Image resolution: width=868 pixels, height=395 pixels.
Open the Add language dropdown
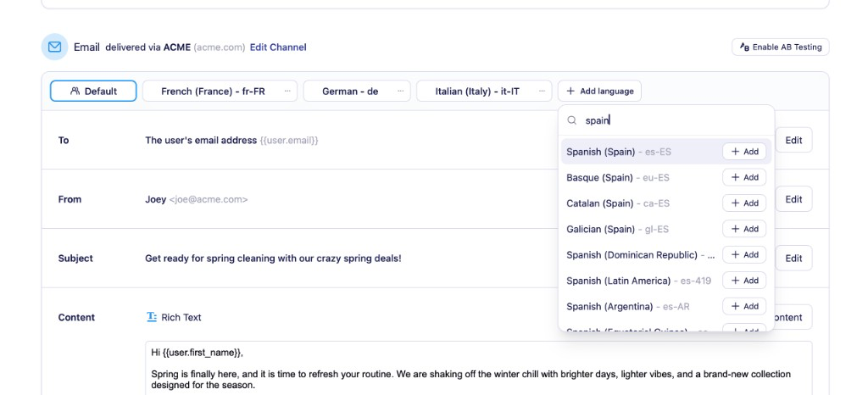599,92
